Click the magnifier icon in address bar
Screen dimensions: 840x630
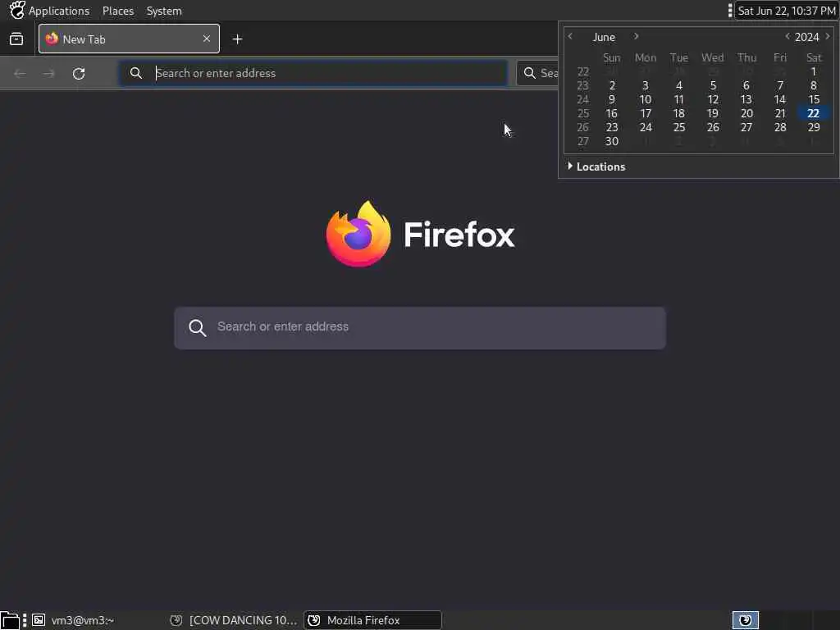pos(136,73)
